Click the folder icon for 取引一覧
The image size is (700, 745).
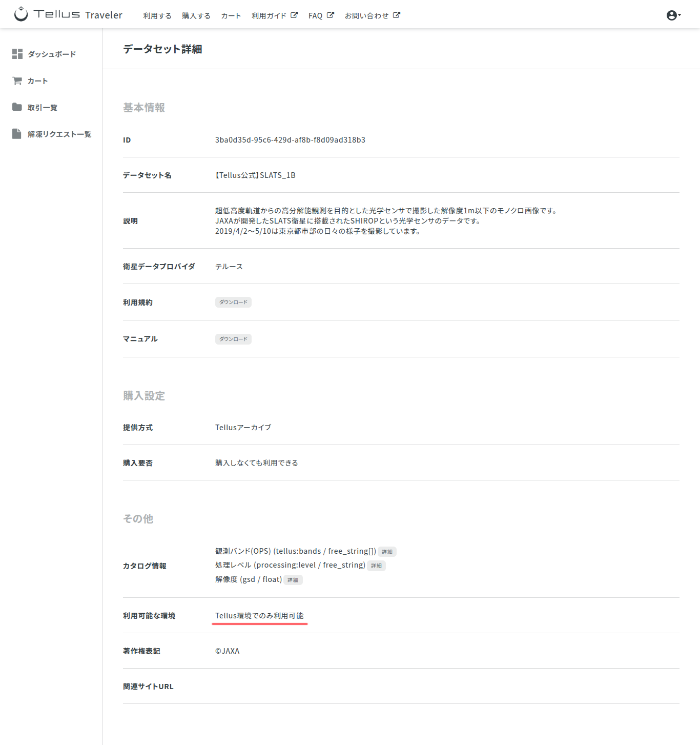[17, 107]
